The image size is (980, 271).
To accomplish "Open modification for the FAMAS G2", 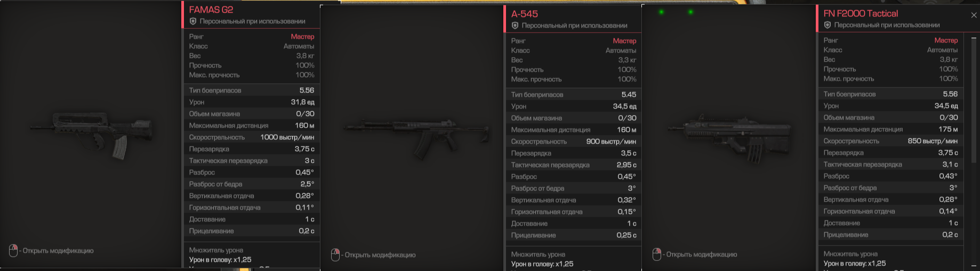I will (58, 251).
